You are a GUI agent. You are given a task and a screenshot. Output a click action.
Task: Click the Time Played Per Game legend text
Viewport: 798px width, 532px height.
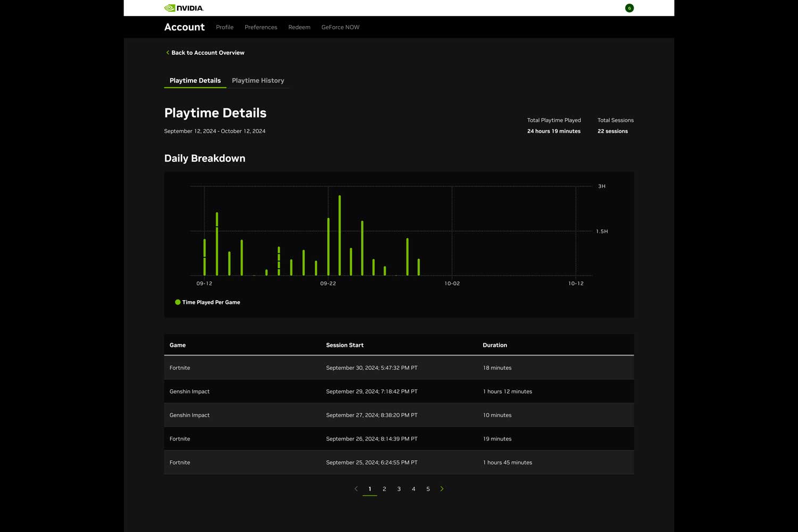tap(211, 302)
